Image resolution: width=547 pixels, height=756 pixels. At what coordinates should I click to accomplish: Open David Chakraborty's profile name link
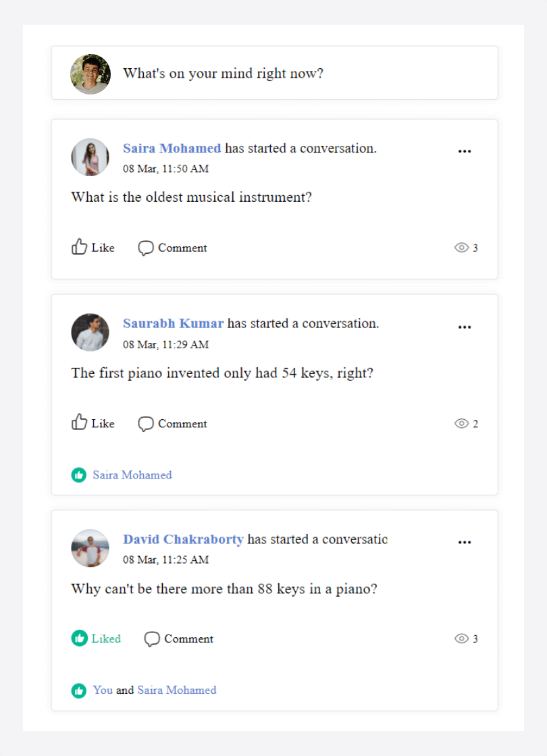183,539
